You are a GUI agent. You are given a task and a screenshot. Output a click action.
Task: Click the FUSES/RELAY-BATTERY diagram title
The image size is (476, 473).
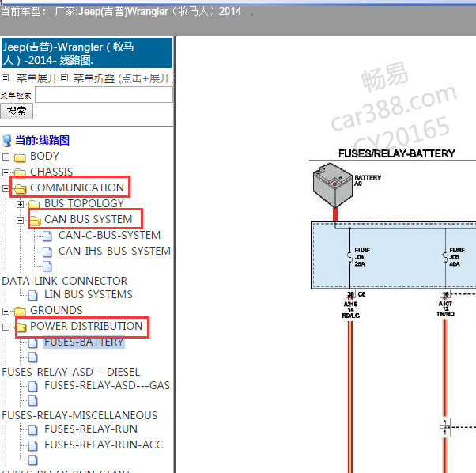(x=396, y=153)
